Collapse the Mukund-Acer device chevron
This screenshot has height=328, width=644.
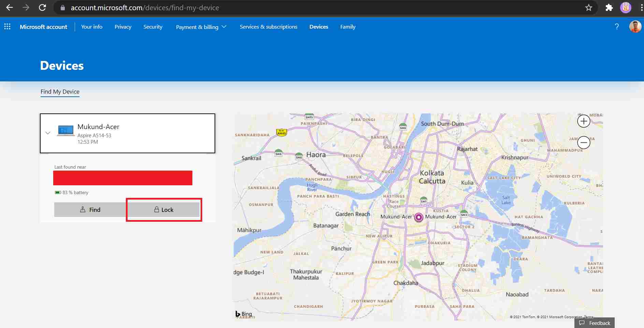[x=48, y=133]
